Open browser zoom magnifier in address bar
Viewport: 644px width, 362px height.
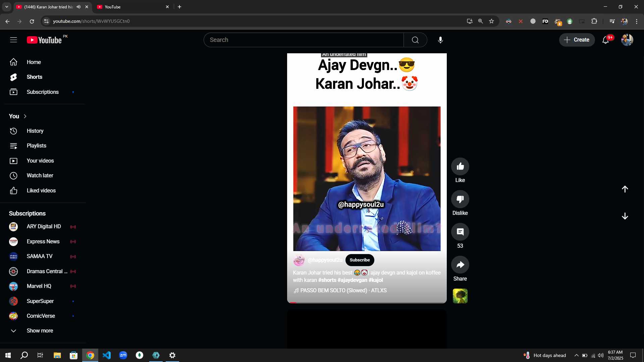click(x=481, y=21)
